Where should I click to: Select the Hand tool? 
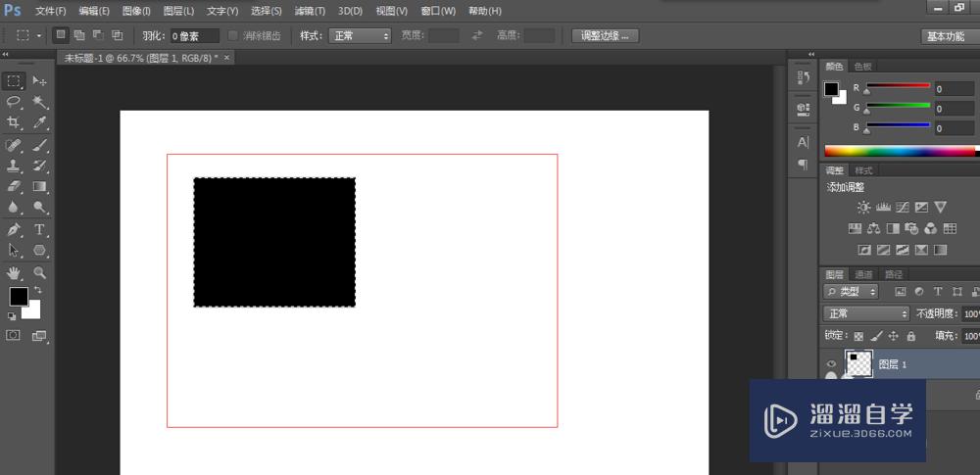point(14,272)
